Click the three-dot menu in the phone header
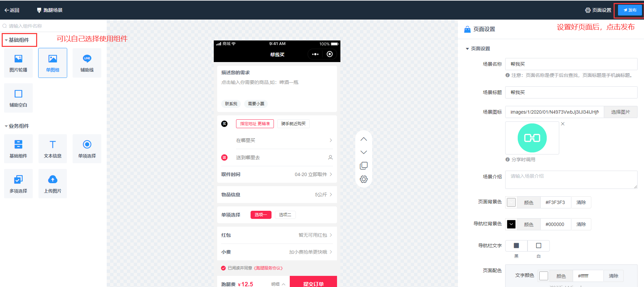The image size is (644, 287). 315,54
